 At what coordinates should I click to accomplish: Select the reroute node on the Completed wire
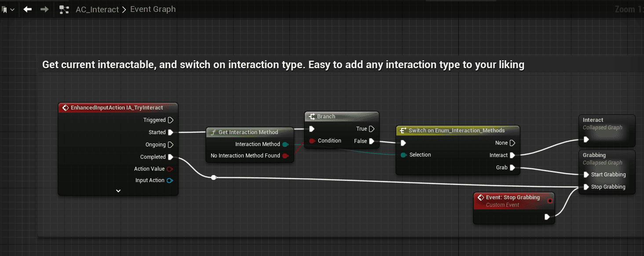tap(213, 178)
